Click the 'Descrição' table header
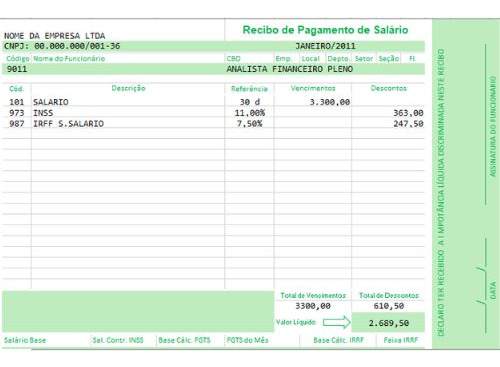500x367 pixels. (x=128, y=88)
